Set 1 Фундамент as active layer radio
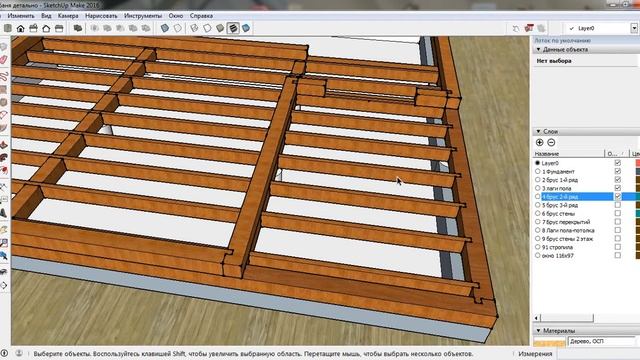 point(538,171)
